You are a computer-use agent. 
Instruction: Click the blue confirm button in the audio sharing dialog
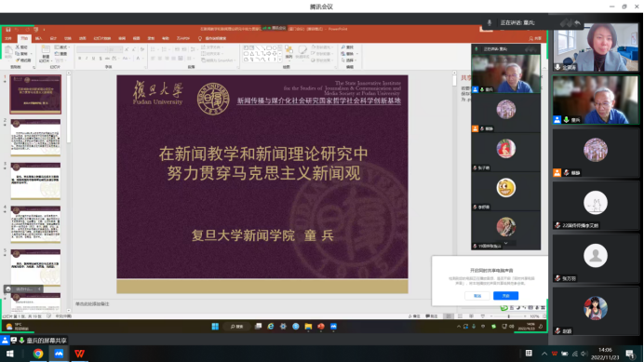click(x=505, y=296)
